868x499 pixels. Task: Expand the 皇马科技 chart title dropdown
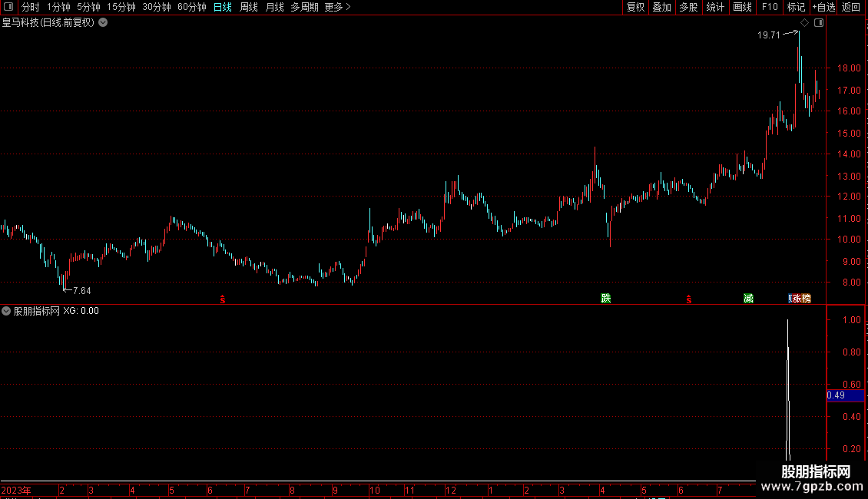click(103, 23)
